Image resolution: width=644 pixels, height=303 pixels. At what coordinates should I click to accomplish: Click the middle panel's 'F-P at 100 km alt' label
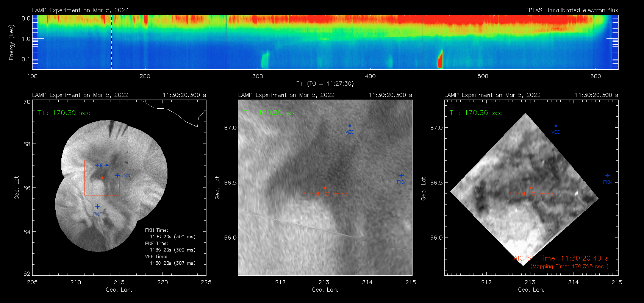(x=325, y=194)
